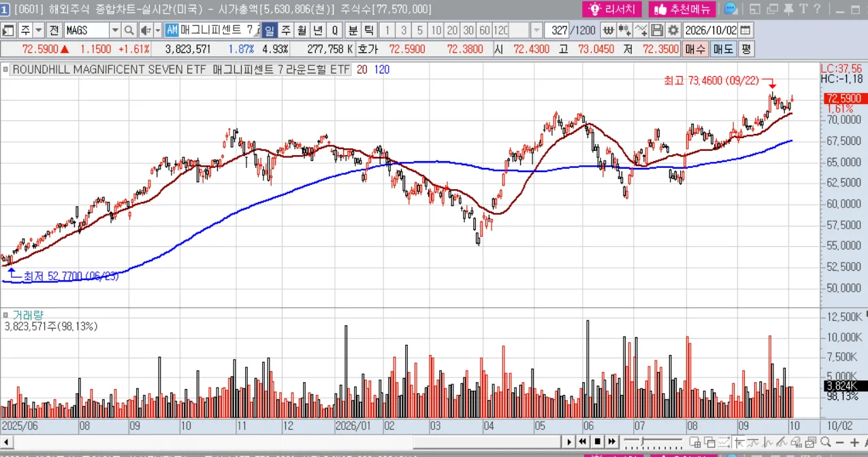This screenshot has height=457, width=868.
Task: Select the 틱 tick chart button
Action: pyautogui.click(x=368, y=31)
